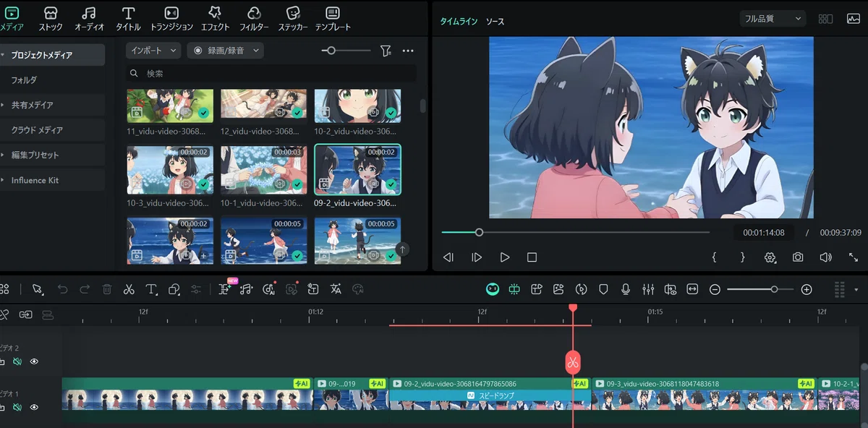The width and height of the screenshot is (868, 428).
Task: Open the フル品質 quality dropdown
Action: 773,19
